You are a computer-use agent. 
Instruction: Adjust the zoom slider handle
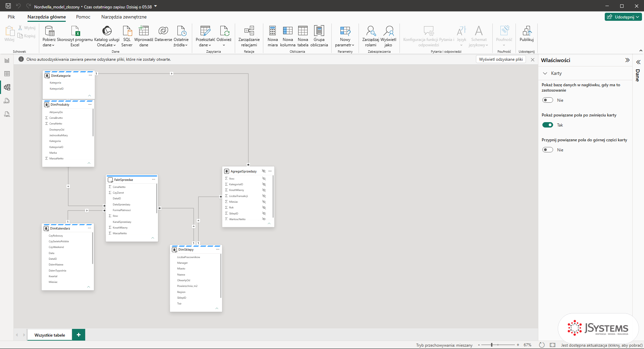[x=491, y=345]
